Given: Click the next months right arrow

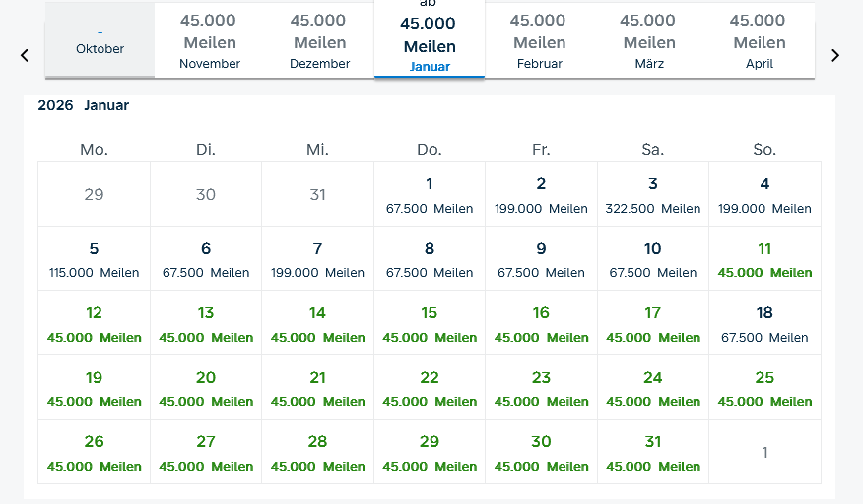Looking at the screenshot, I should 835,56.
